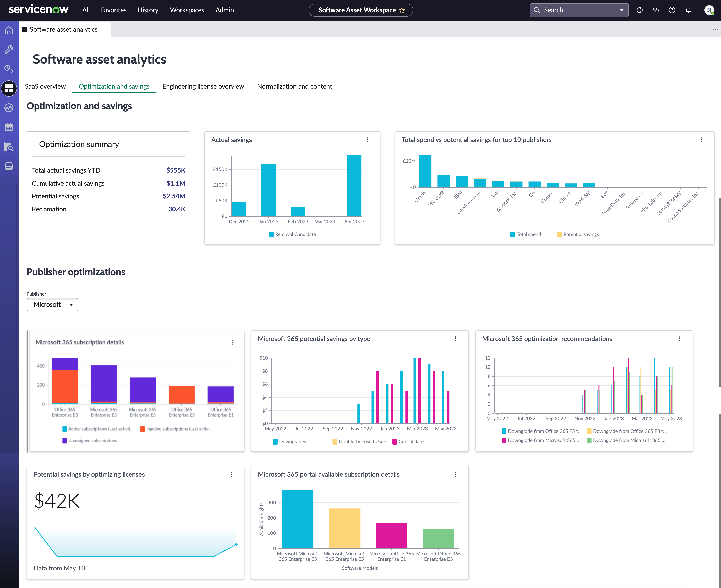Open the globe scope selector icon
Screen dimensions: 721x588
tap(640, 10)
